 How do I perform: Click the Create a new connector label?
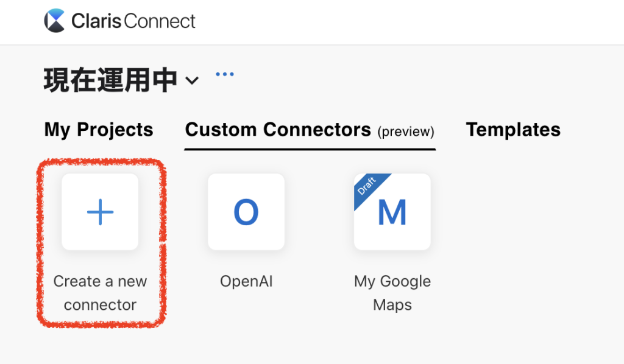(x=101, y=293)
